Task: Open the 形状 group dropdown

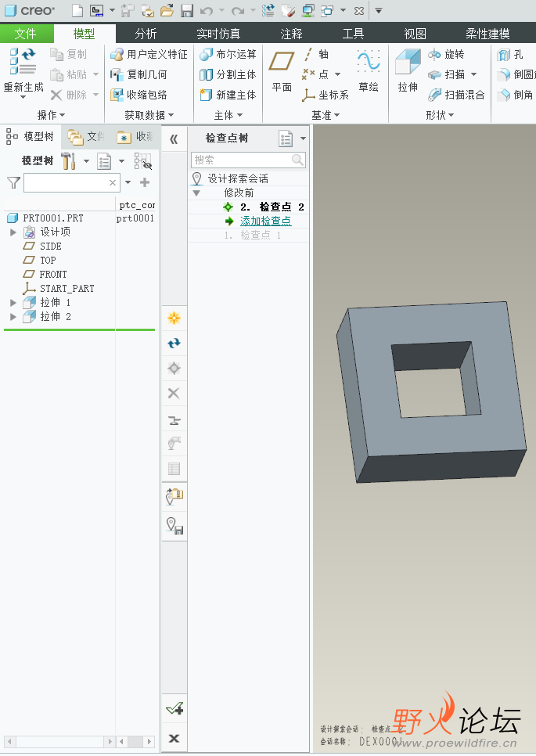Action: pos(440,115)
